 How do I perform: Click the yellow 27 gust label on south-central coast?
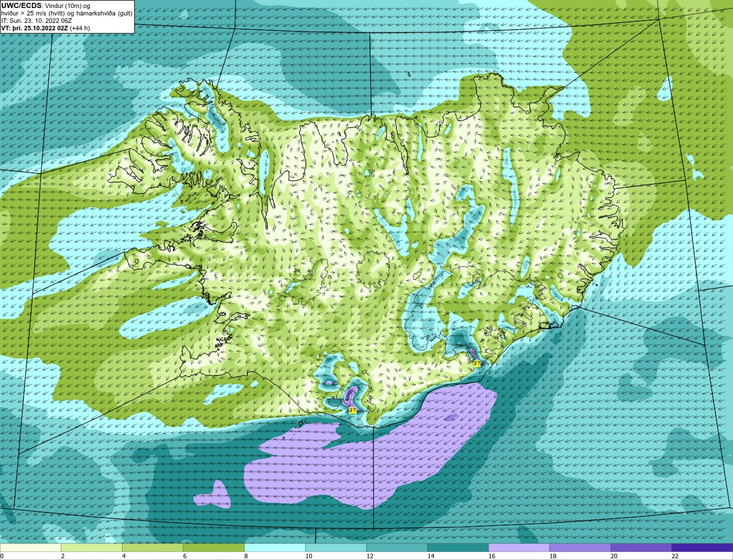[x=352, y=411]
